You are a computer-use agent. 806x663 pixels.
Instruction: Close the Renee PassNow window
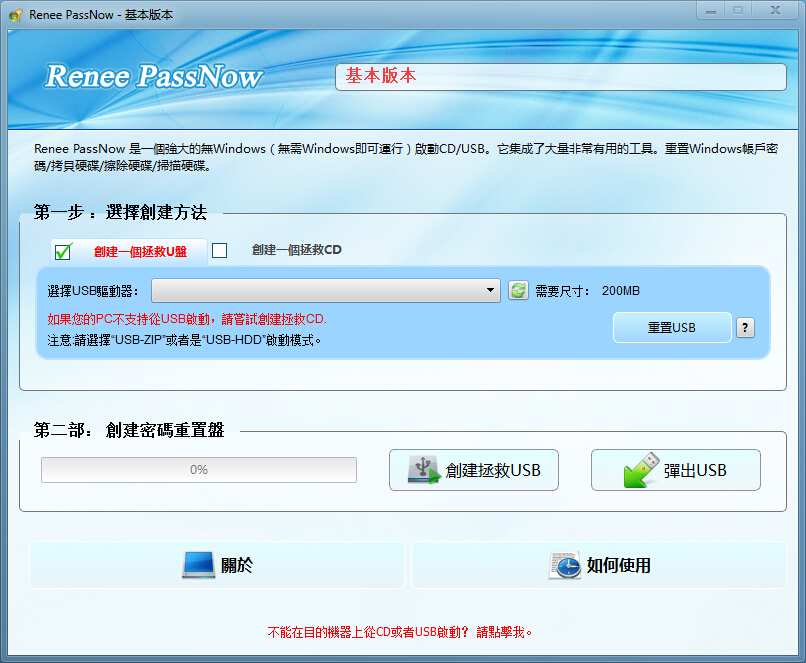click(x=775, y=11)
